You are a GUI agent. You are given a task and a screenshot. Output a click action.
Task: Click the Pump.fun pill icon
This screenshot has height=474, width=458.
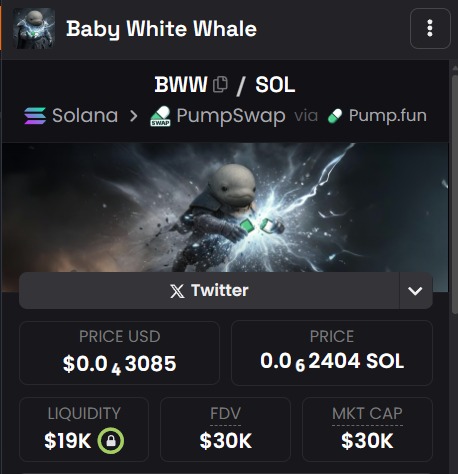335,116
